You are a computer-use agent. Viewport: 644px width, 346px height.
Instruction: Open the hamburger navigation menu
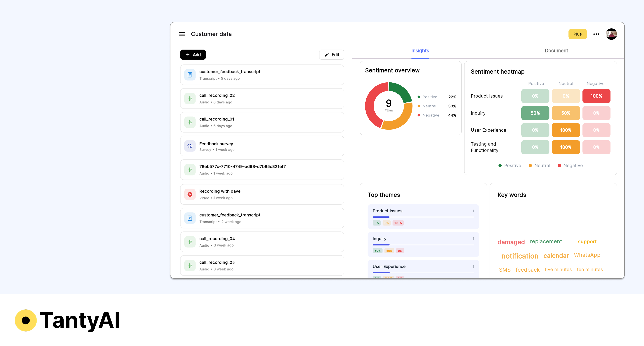[182, 34]
